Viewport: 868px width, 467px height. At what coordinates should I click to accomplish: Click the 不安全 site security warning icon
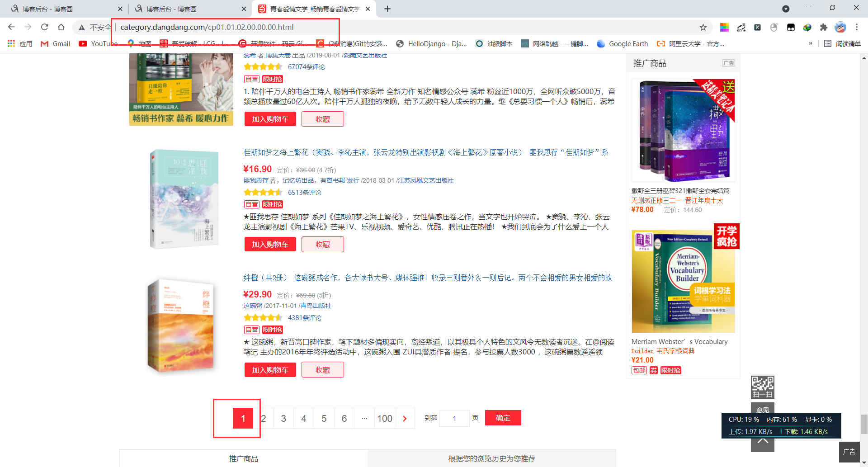point(81,27)
